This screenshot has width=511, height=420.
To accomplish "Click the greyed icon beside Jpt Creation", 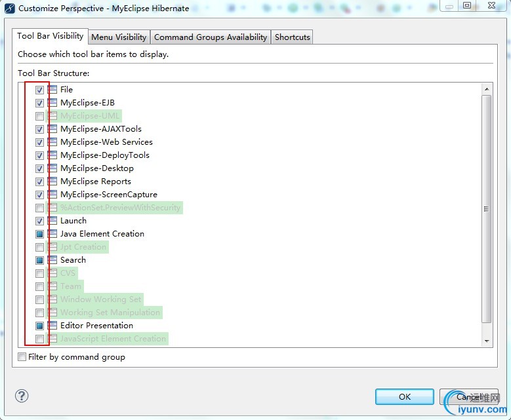I will 52,247.
